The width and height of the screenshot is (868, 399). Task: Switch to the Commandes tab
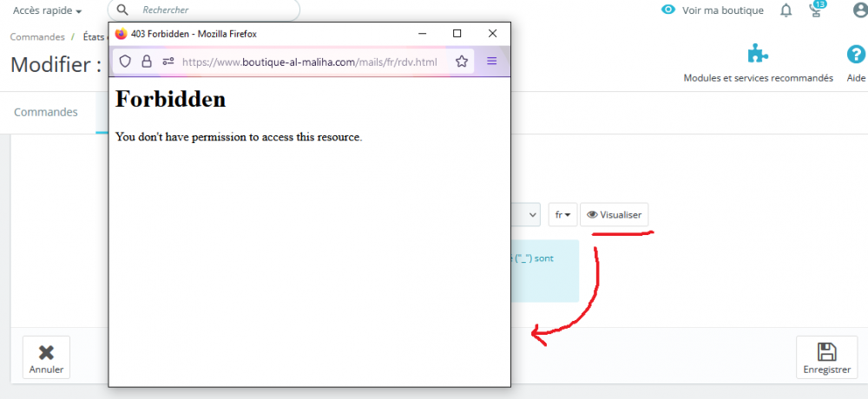click(x=45, y=112)
